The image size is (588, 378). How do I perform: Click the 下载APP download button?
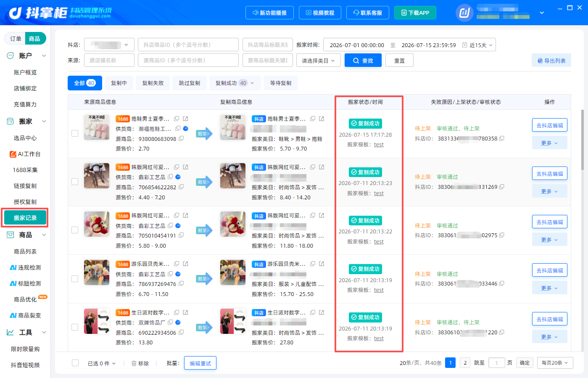pyautogui.click(x=415, y=13)
